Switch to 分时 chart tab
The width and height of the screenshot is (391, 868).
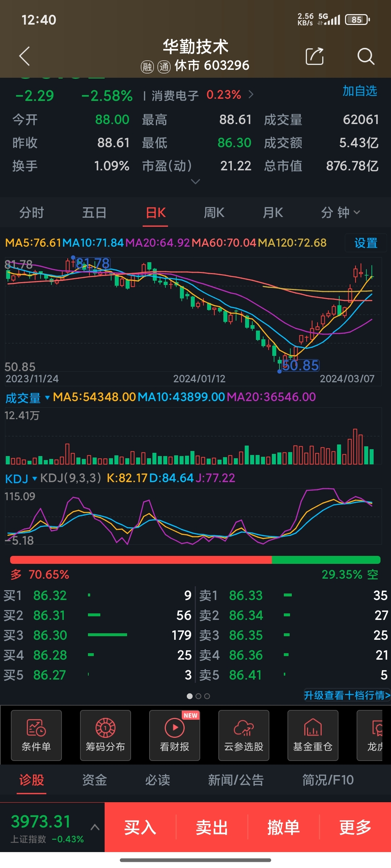point(31,213)
